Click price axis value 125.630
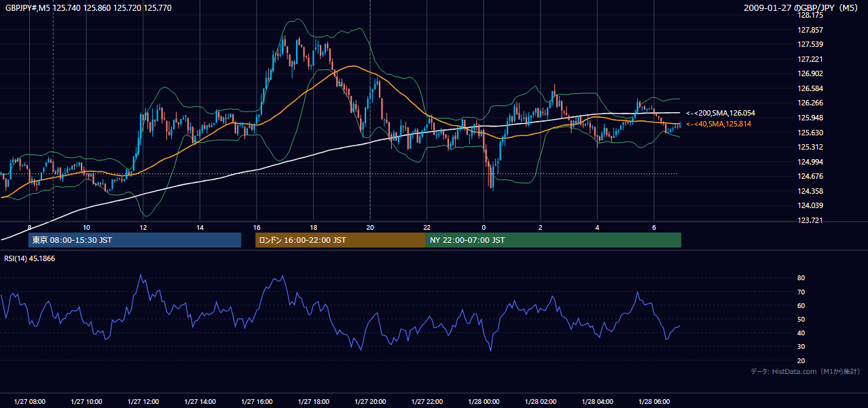Screen dimensions: 868x408 point(810,133)
